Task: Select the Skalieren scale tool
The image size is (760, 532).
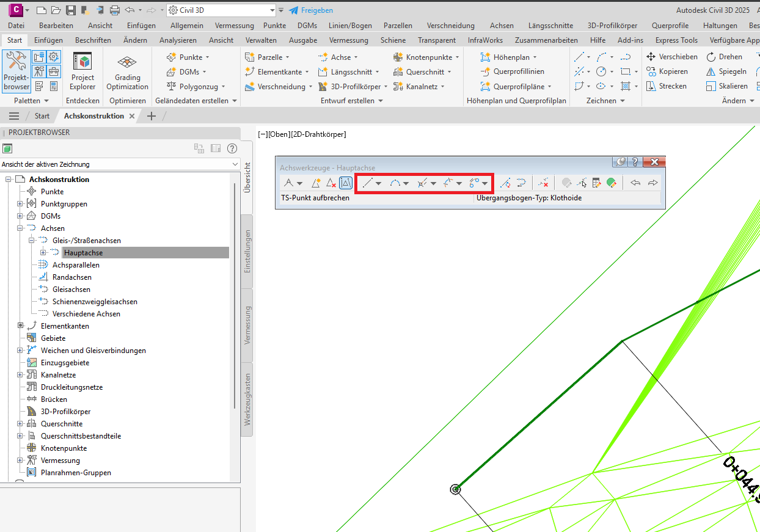Action: 726,86
